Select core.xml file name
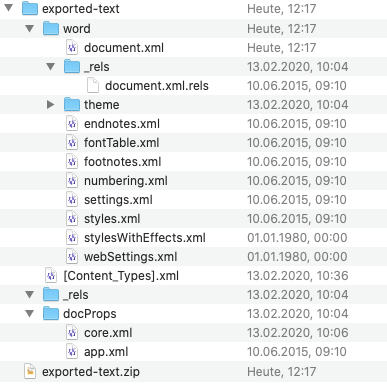Viewport: 387px width, 387px height. click(x=108, y=333)
